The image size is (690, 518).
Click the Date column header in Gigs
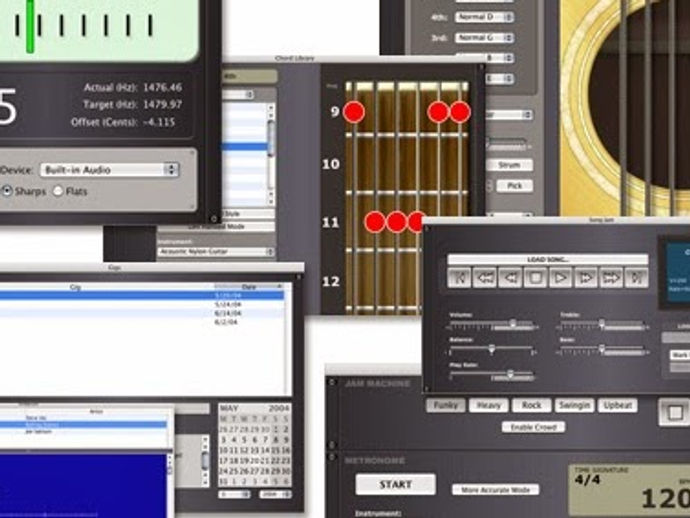(x=249, y=287)
